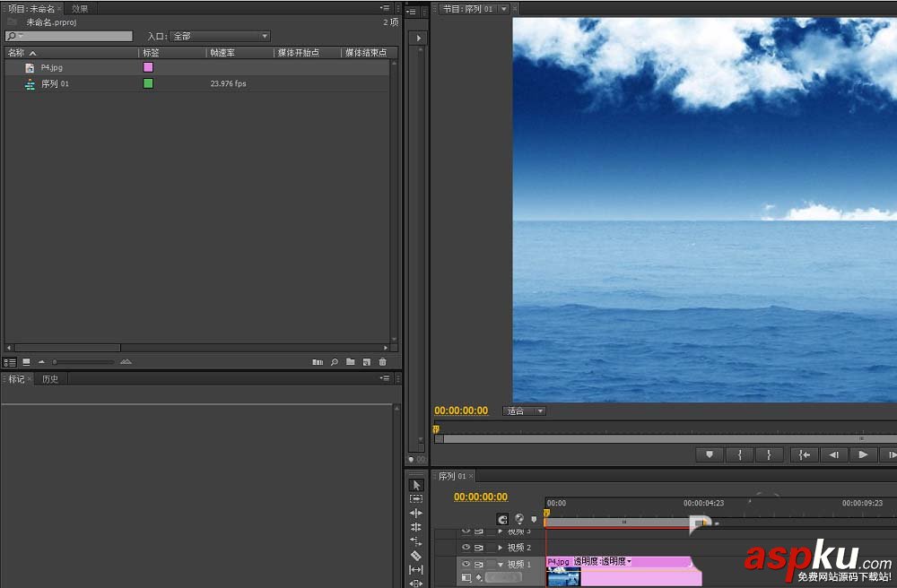Select the Selection arrow tool
Image resolution: width=897 pixels, height=588 pixels.
click(x=416, y=485)
